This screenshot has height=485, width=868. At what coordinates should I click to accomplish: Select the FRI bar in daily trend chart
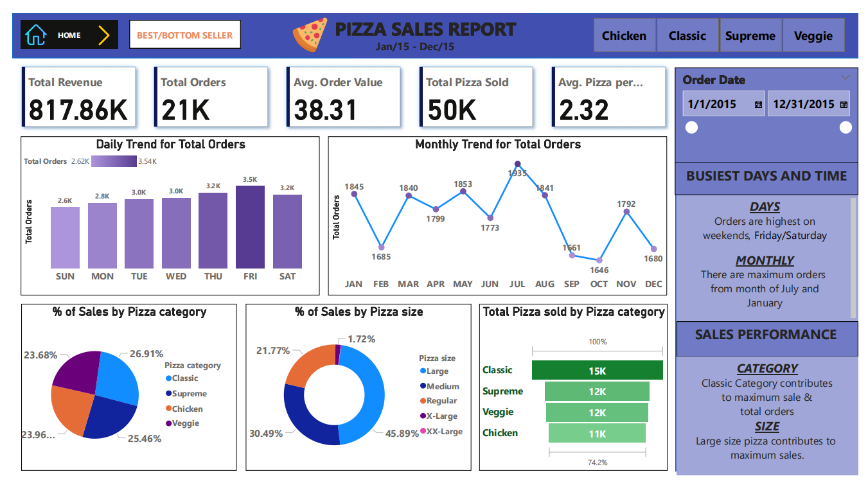(x=250, y=227)
